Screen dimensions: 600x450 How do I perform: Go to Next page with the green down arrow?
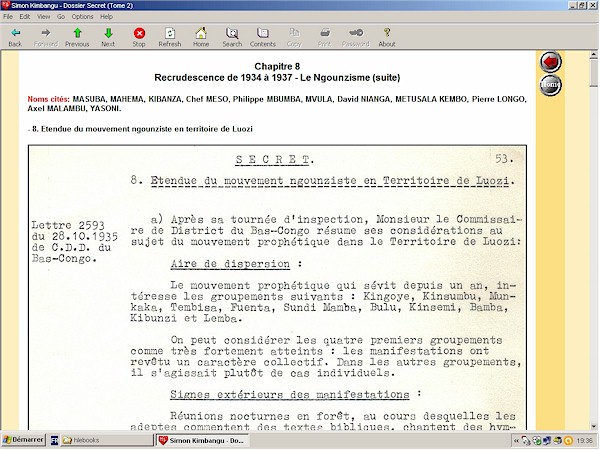[x=108, y=37]
